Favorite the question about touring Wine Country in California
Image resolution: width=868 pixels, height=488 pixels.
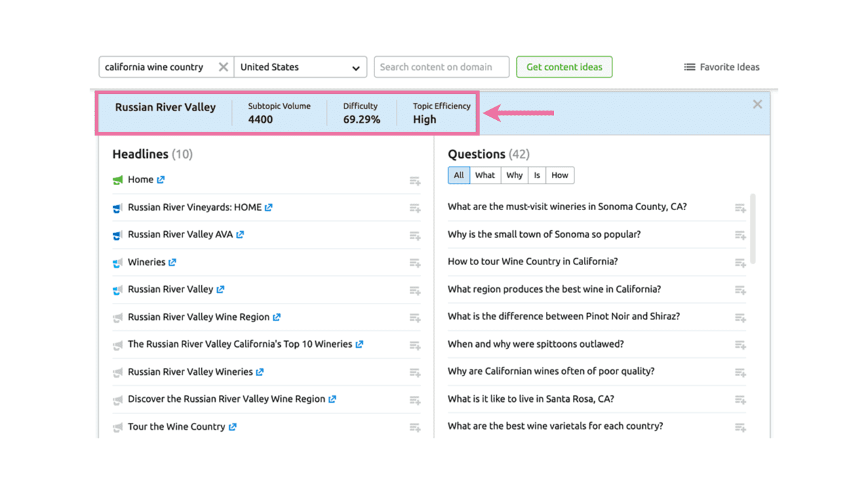pyautogui.click(x=740, y=262)
